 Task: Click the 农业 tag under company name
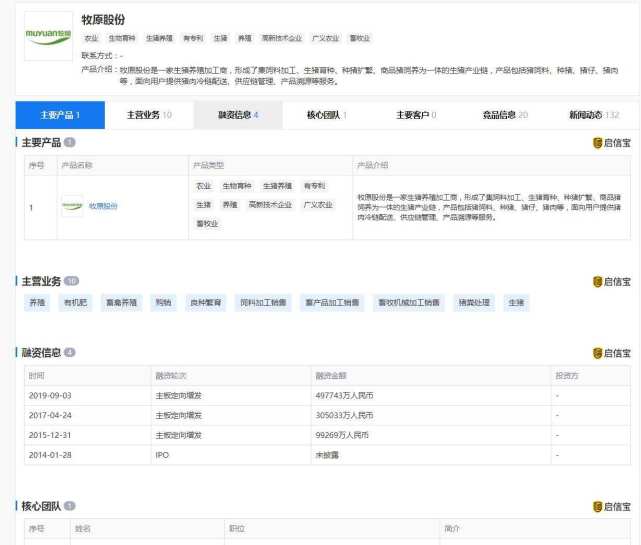[91, 38]
